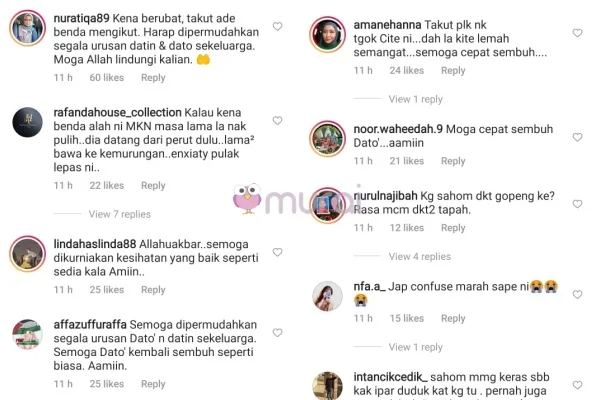This screenshot has height=400, width=600.
Task: Like nurulnajibah's Kg sahom comment
Action: [x=577, y=204]
